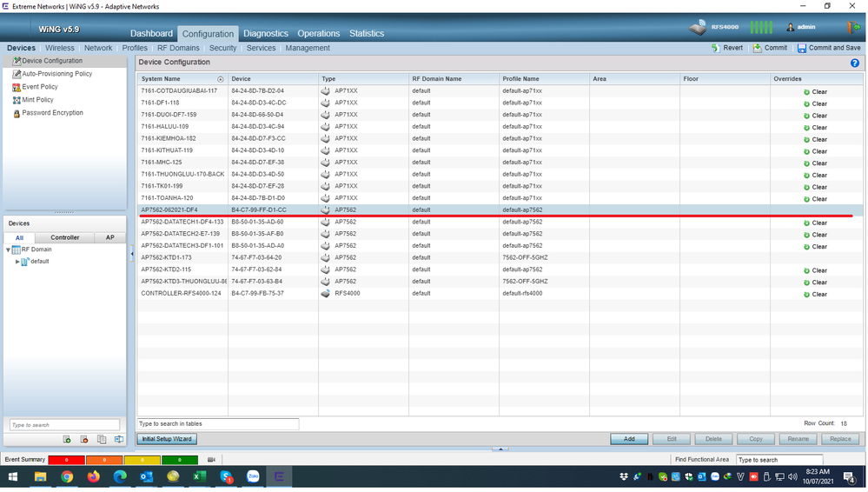The width and height of the screenshot is (868, 492).
Task: Open the Statistics tab
Action: 367,34
